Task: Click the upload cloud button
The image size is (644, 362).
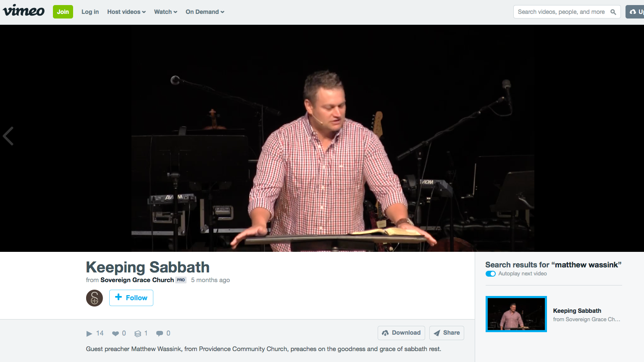Action: click(x=635, y=12)
